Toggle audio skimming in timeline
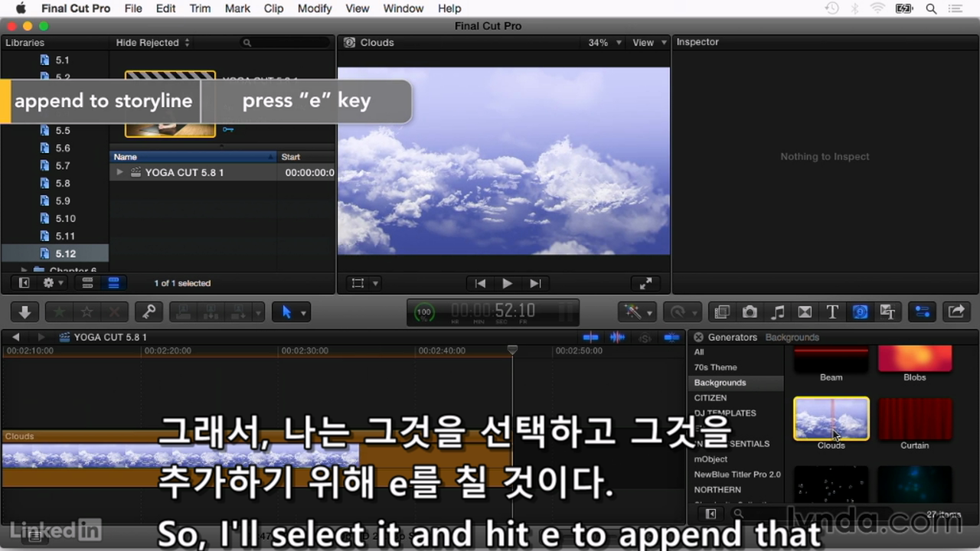The height and width of the screenshot is (551, 980). (617, 337)
